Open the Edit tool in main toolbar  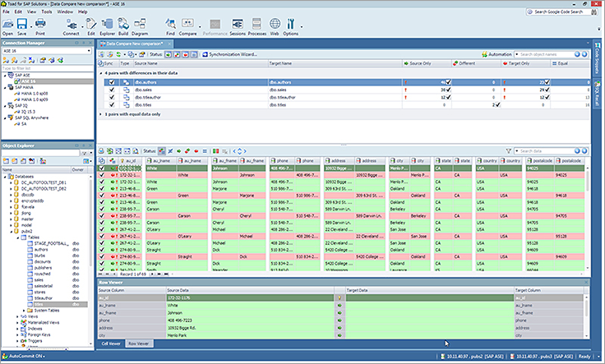pos(91,27)
